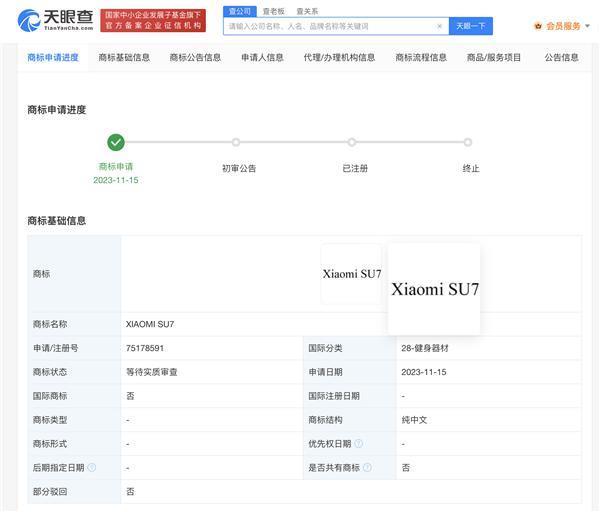The height and width of the screenshot is (512, 600).
Task: Click the small Xiaomi SU7 trademark thumbnail
Action: [x=351, y=274]
